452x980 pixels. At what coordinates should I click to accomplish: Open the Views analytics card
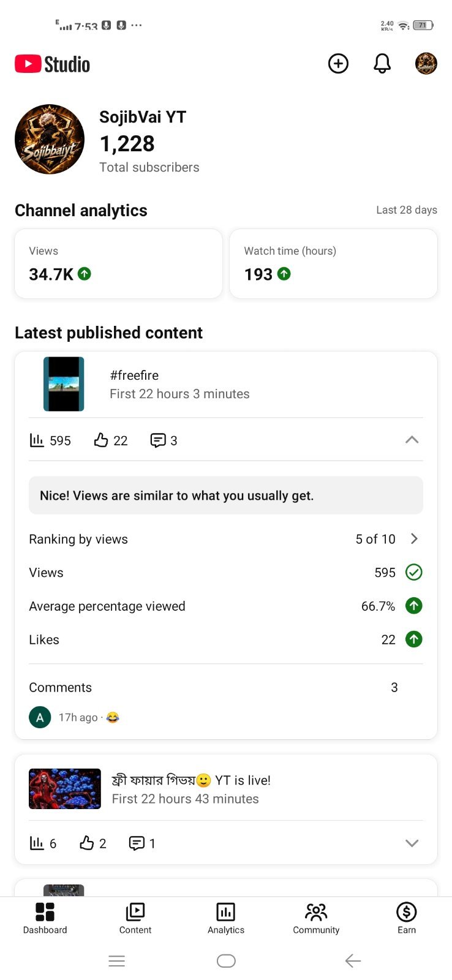[x=119, y=264]
